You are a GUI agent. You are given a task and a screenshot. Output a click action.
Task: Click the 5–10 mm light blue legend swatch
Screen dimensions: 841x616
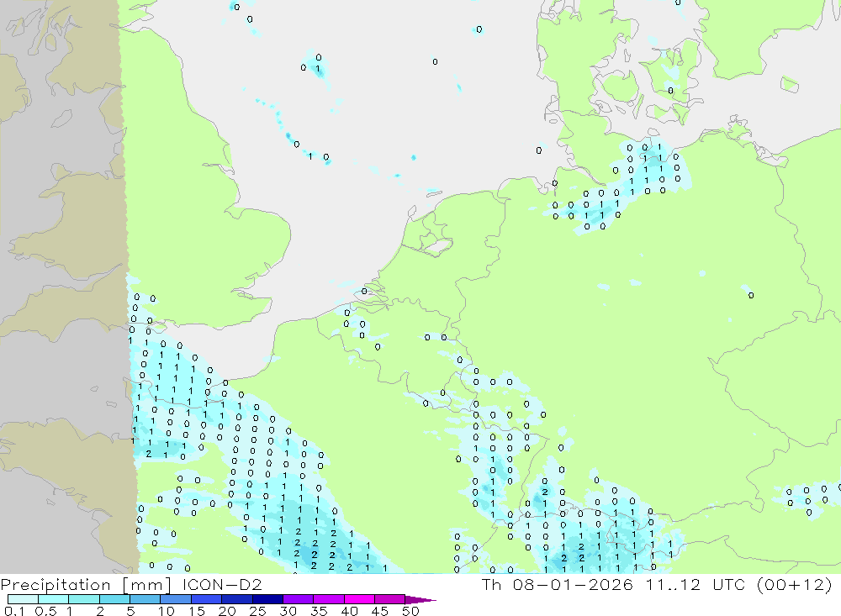point(145,599)
